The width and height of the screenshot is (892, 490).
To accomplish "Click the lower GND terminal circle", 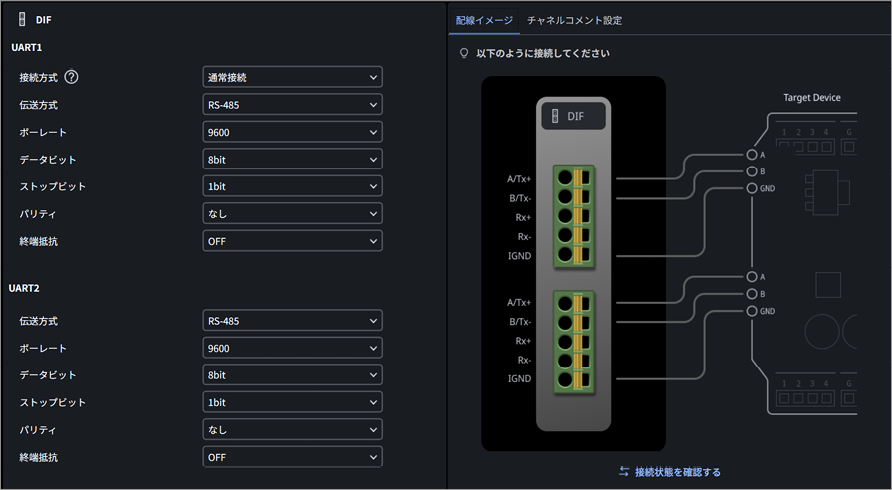I will click(x=752, y=311).
